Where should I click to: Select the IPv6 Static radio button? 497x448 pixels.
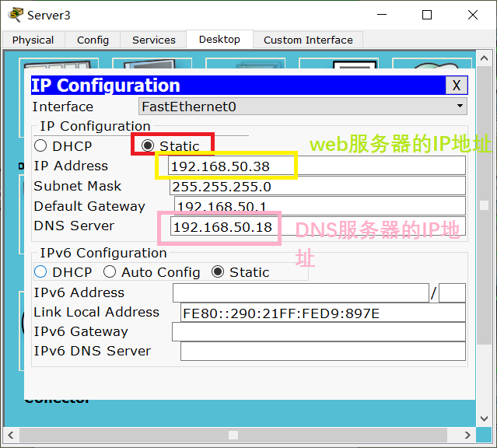(x=218, y=271)
